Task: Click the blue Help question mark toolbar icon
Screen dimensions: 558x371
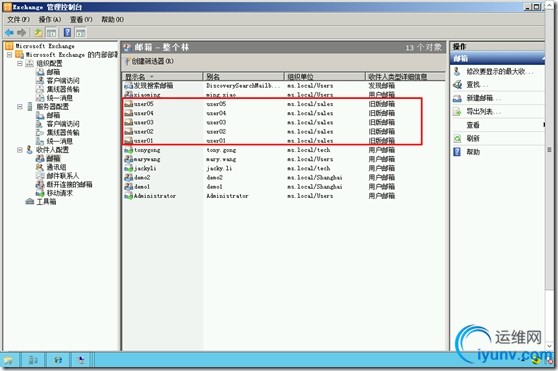Action: click(x=67, y=33)
